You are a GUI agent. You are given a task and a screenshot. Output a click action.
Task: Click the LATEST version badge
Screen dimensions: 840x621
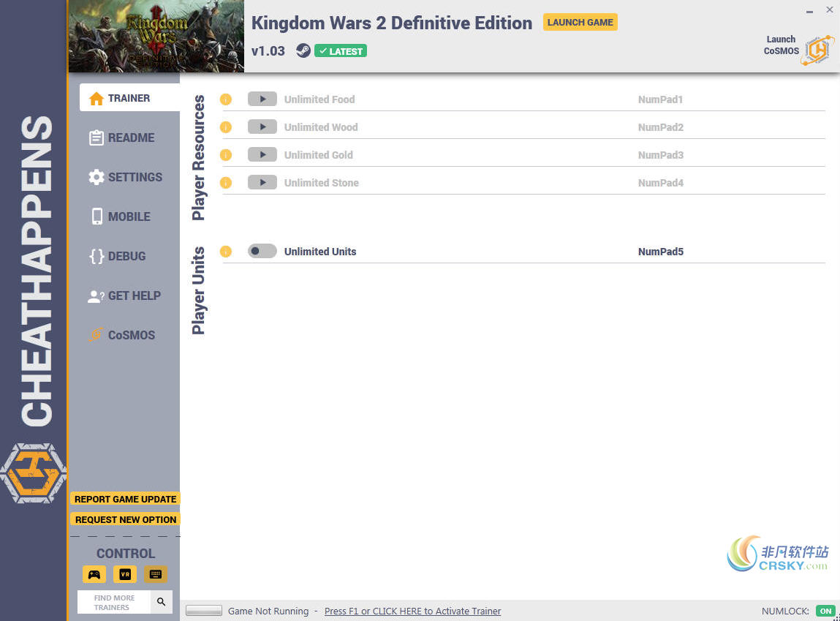coord(340,51)
